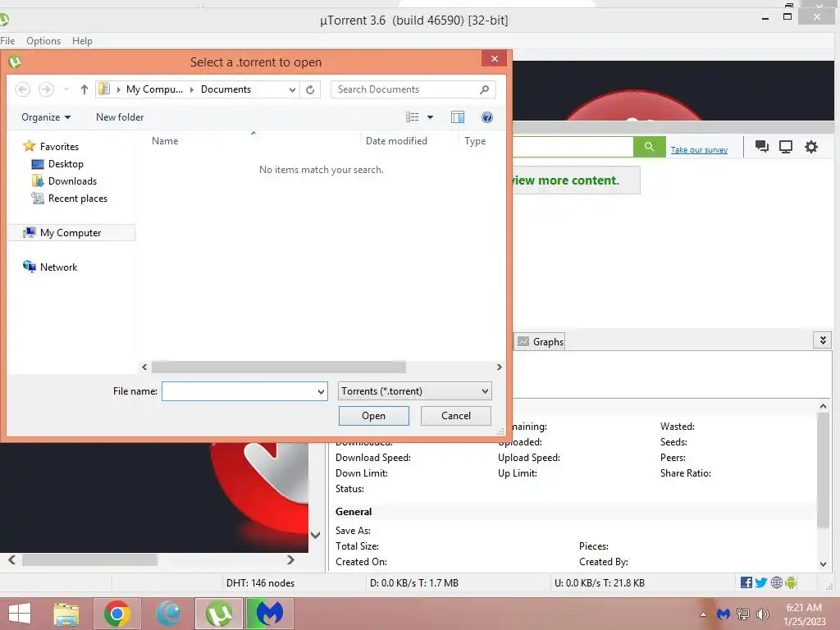Expand the address bar path dropdown
The image size is (840, 630).
[292, 89]
